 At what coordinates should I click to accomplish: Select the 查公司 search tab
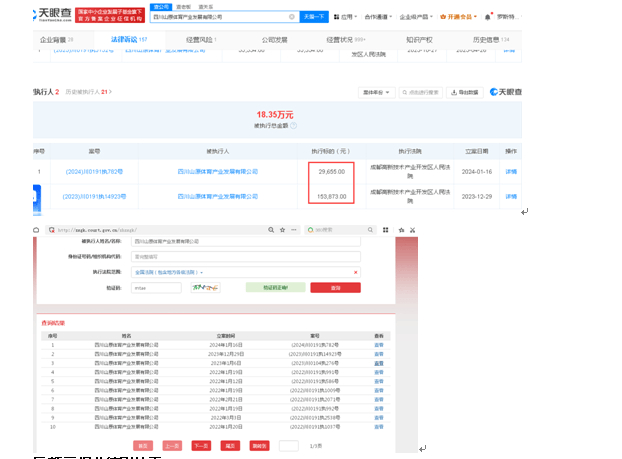coord(161,7)
